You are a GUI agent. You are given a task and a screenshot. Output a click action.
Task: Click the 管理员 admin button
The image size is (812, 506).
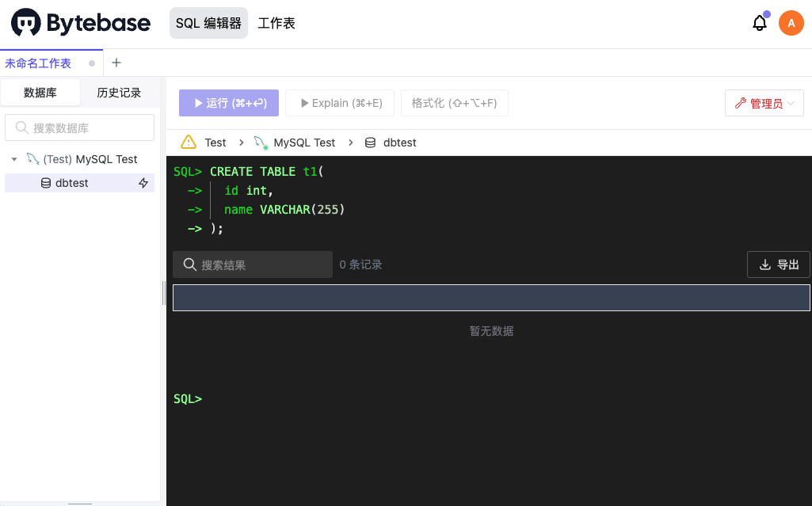(x=764, y=103)
